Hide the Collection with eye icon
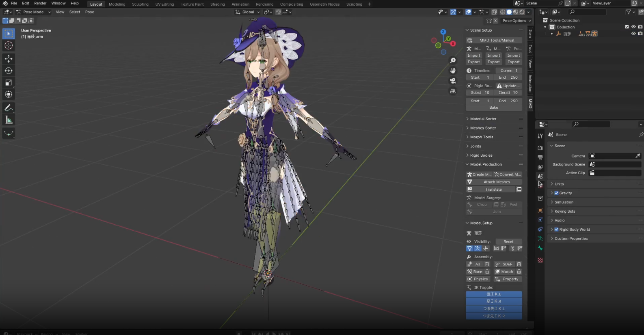 [x=634, y=27]
